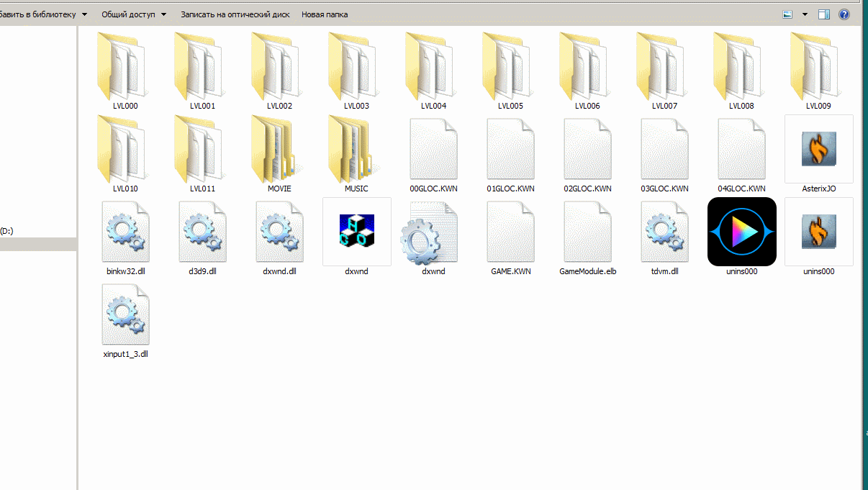Highlight the LVL005 folder
This screenshot has width=868, height=490.
point(510,72)
